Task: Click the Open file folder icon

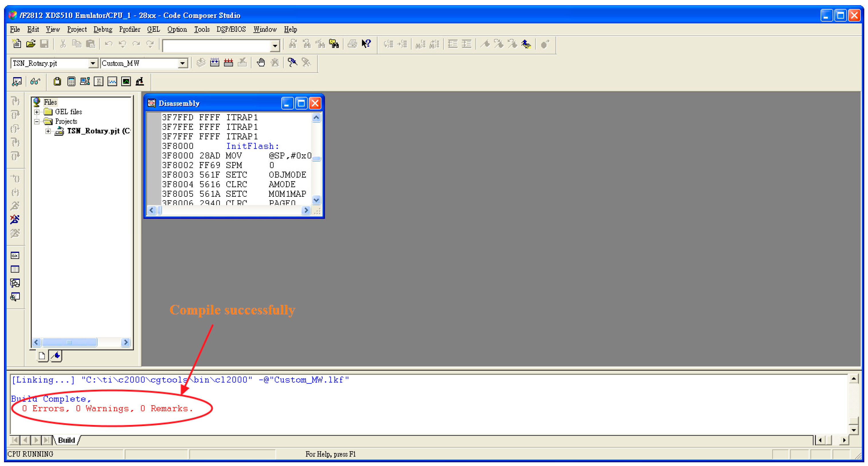Action: (x=30, y=44)
